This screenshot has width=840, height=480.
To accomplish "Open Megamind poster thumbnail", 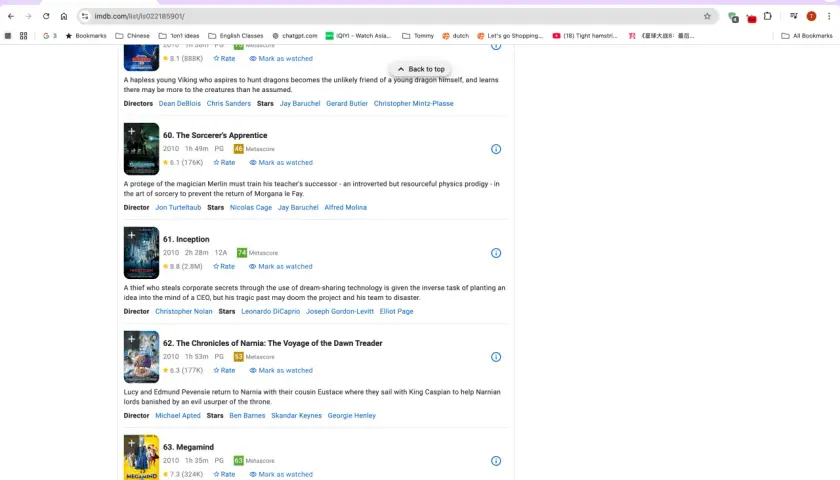I will tap(141, 460).
